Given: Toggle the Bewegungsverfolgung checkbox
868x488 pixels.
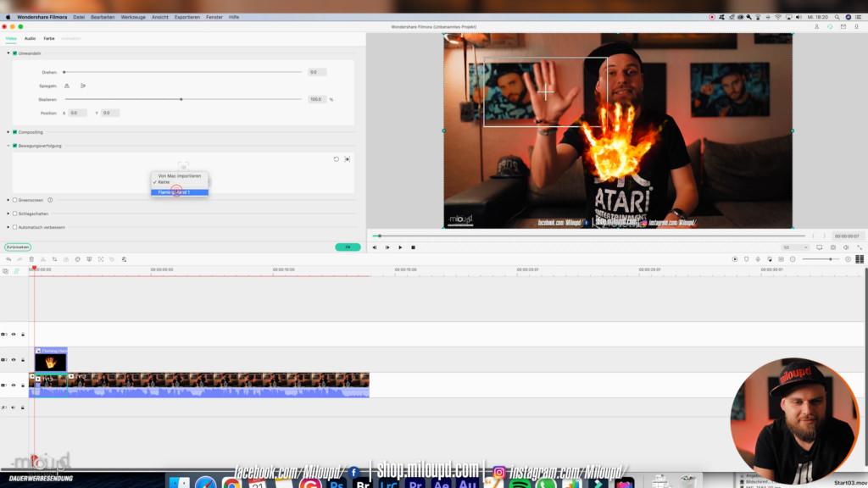Looking at the screenshot, I should [x=15, y=146].
